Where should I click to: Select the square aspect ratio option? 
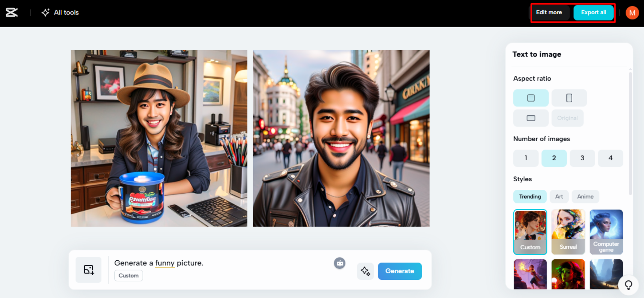point(531,98)
